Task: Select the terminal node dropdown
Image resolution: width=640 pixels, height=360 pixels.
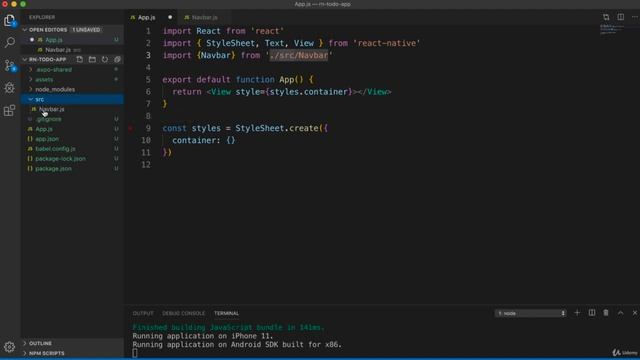Action: click(x=531, y=313)
